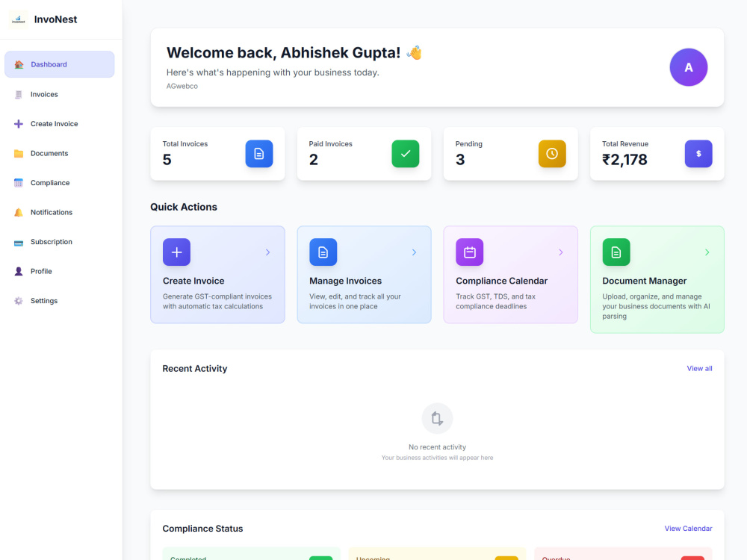Click the blue Total Invoices document icon
747x560 pixels.
click(259, 154)
